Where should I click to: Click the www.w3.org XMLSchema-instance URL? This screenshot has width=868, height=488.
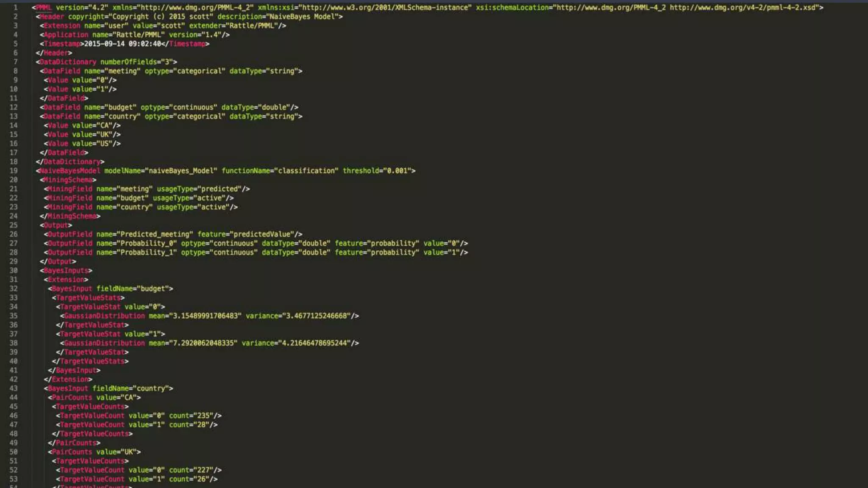(x=386, y=8)
